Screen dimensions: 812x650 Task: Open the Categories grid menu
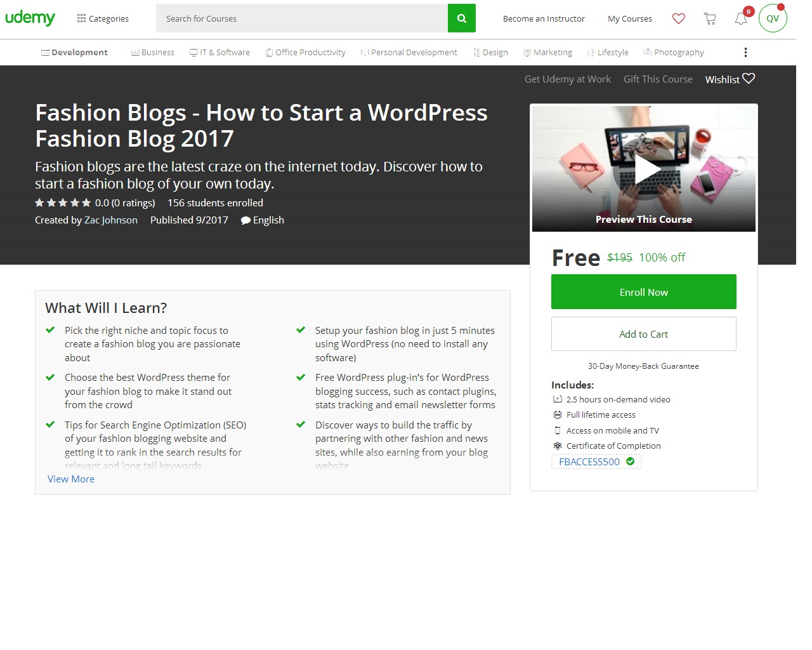click(x=103, y=18)
